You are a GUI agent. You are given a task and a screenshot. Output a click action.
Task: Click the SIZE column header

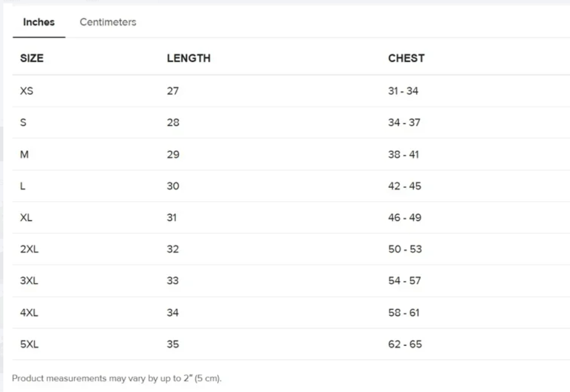coord(32,58)
